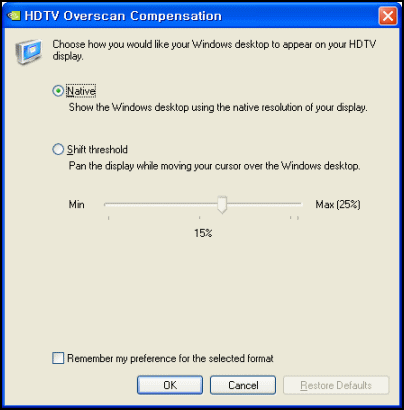
Task: Click the Remember my preference label text
Action: [170, 358]
